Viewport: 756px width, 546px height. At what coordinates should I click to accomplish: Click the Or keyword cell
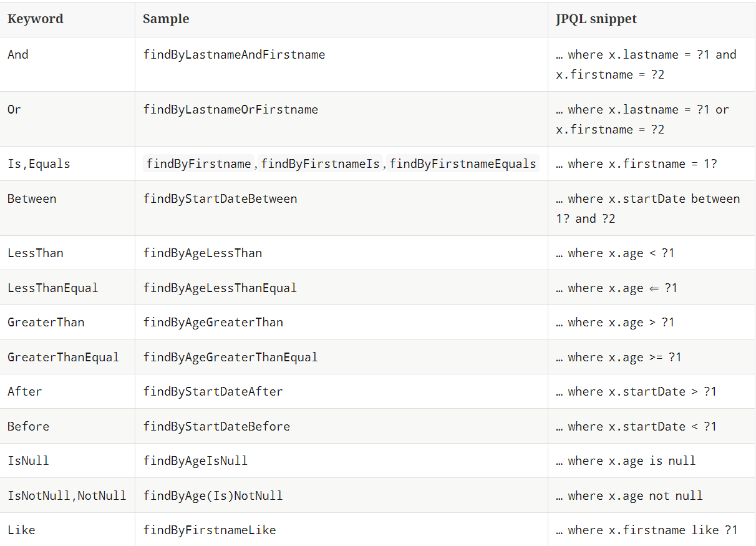pyautogui.click(x=14, y=110)
